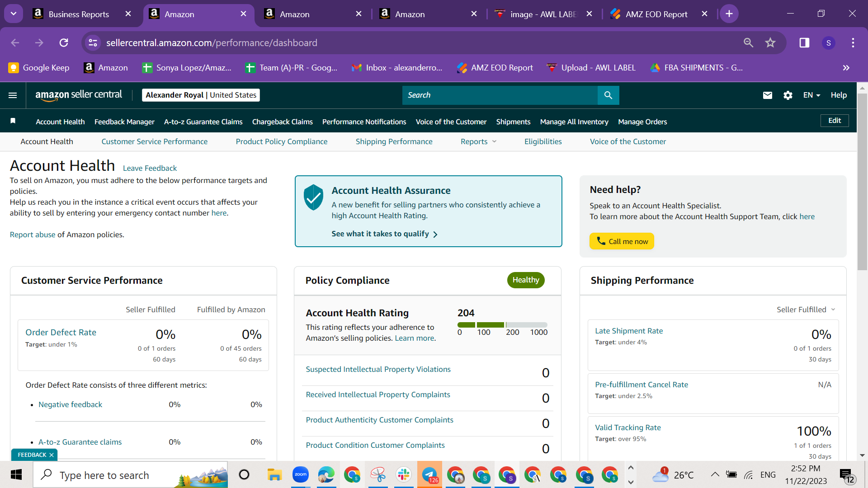Open the weather widget showing 26°C
The height and width of the screenshot is (488, 868).
[x=673, y=475]
